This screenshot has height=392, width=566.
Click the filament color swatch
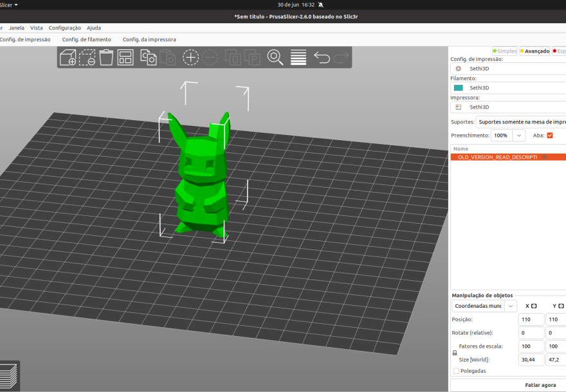coord(459,87)
